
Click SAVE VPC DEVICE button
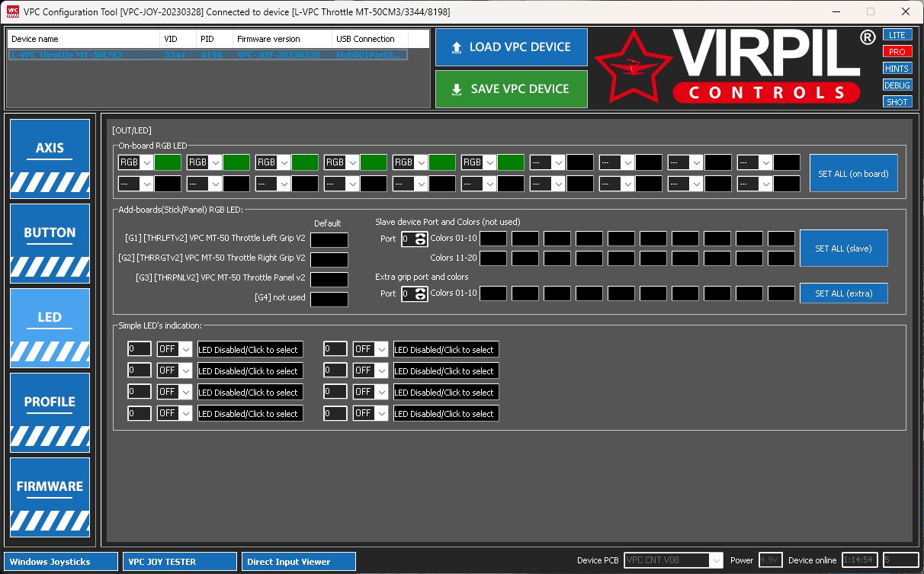click(512, 89)
